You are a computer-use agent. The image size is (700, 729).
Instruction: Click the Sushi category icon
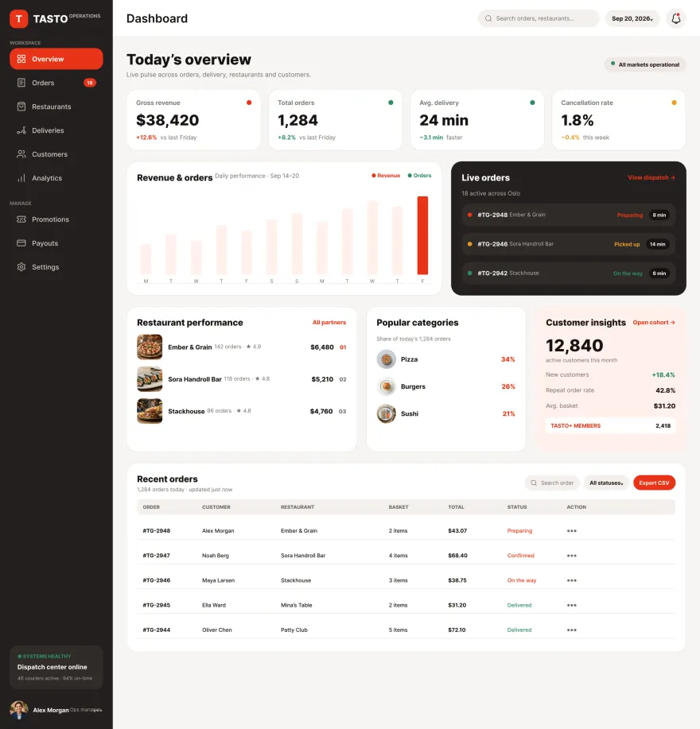pos(386,413)
